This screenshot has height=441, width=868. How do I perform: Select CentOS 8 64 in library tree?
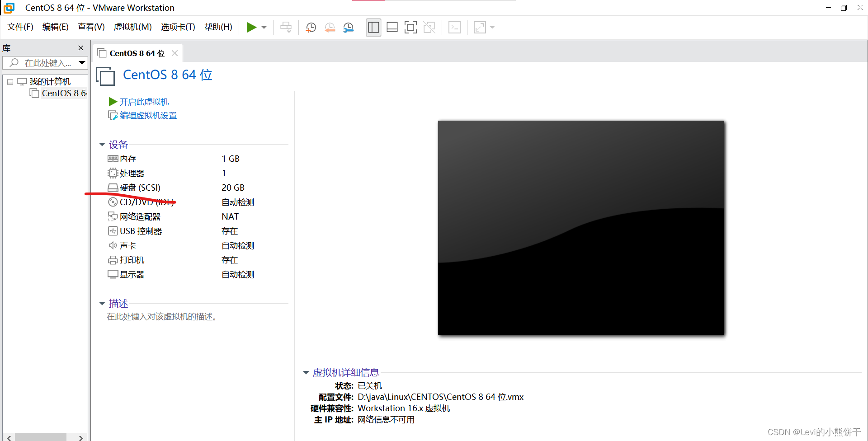click(x=64, y=93)
